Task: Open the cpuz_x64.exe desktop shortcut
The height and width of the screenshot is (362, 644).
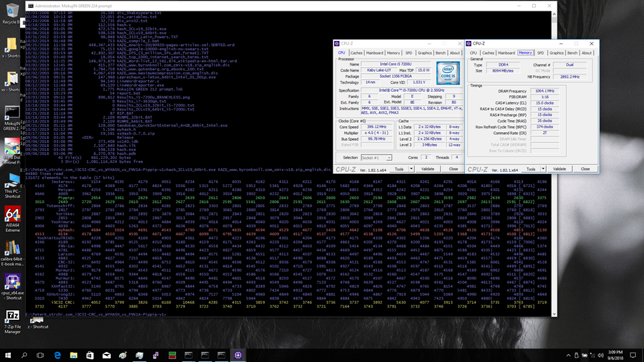Action: pyautogui.click(x=12, y=287)
